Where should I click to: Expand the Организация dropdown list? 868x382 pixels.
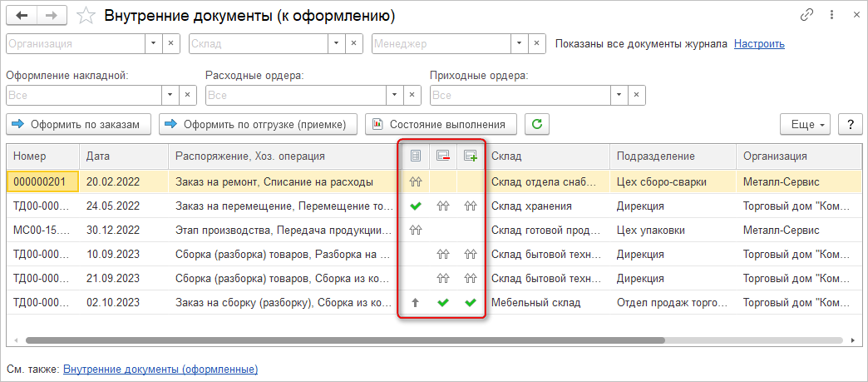pos(153,44)
